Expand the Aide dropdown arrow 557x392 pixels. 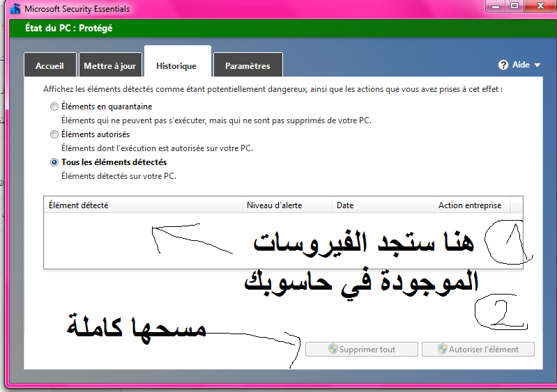[537, 65]
